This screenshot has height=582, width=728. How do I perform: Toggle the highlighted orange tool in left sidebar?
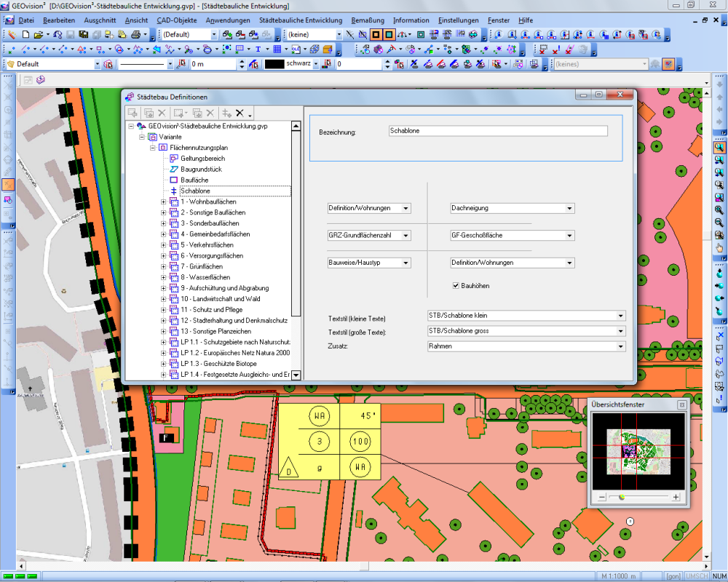point(8,185)
